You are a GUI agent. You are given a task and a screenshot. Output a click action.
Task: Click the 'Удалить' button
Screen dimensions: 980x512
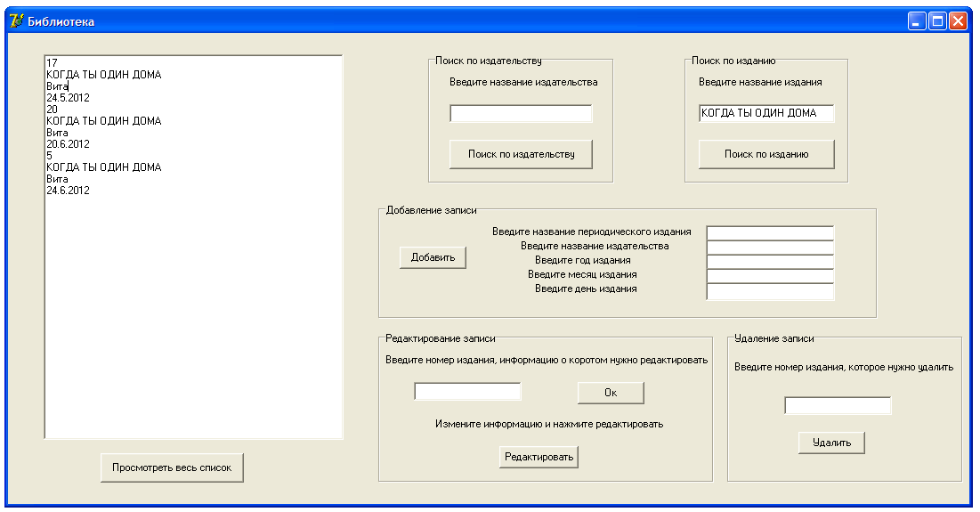click(x=832, y=443)
